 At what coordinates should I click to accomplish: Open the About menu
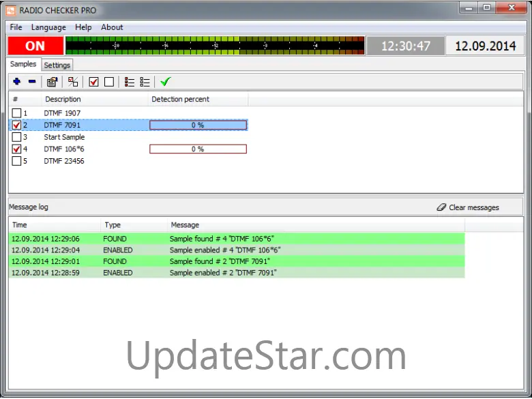click(112, 27)
